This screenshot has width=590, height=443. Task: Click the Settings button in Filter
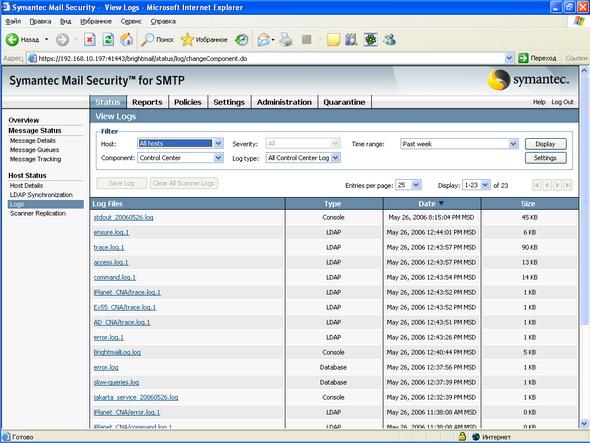[x=546, y=158]
